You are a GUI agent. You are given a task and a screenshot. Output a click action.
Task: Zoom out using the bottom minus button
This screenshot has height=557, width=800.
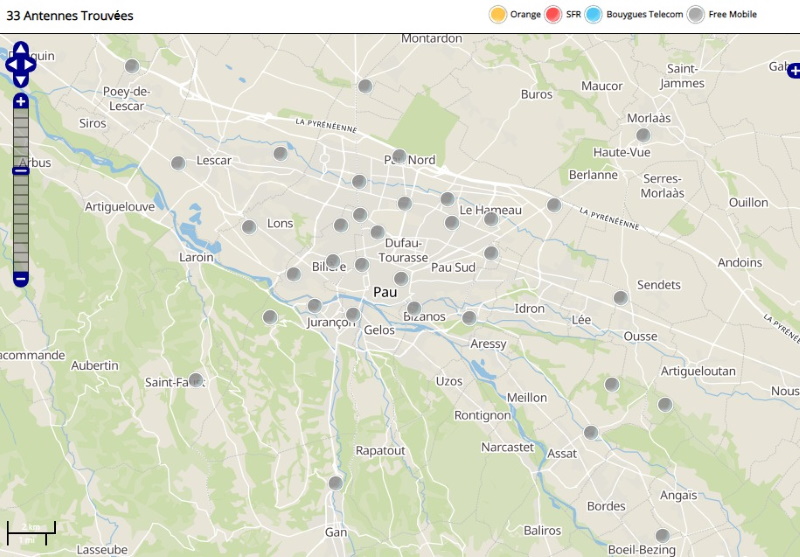[x=20, y=279]
